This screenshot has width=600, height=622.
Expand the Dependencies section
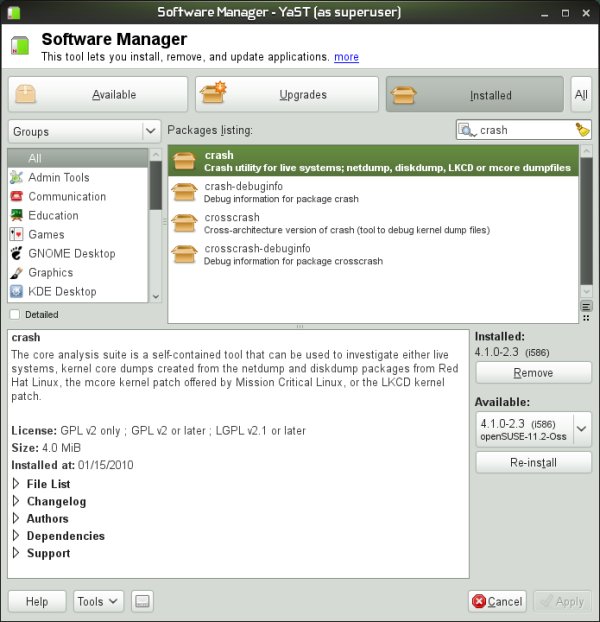coord(16,536)
